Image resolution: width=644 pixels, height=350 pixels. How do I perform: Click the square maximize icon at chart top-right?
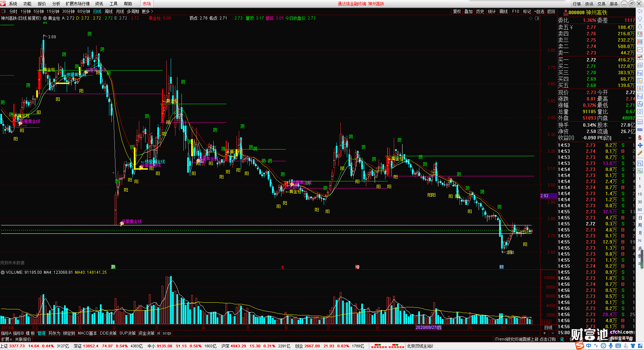(x=537, y=18)
